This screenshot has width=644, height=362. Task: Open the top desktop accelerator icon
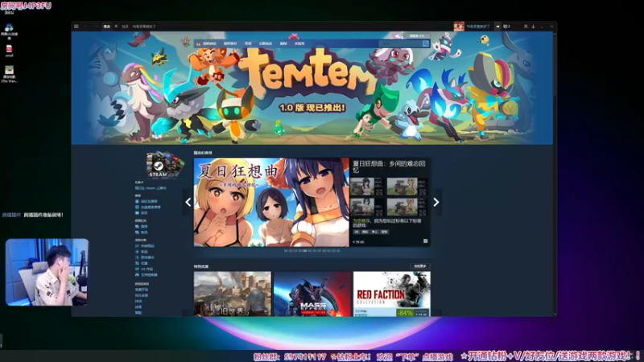click(9, 27)
